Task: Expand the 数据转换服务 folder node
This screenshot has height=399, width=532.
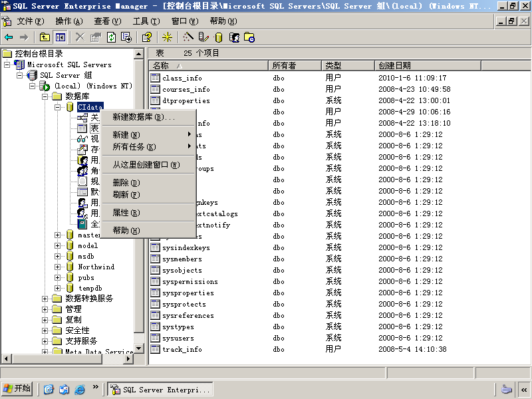Action: point(45,299)
